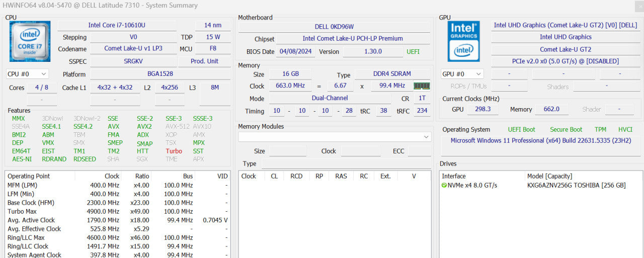This screenshot has width=644, height=258.
Task: Select the System Agent Clock row
Action: click(117, 255)
